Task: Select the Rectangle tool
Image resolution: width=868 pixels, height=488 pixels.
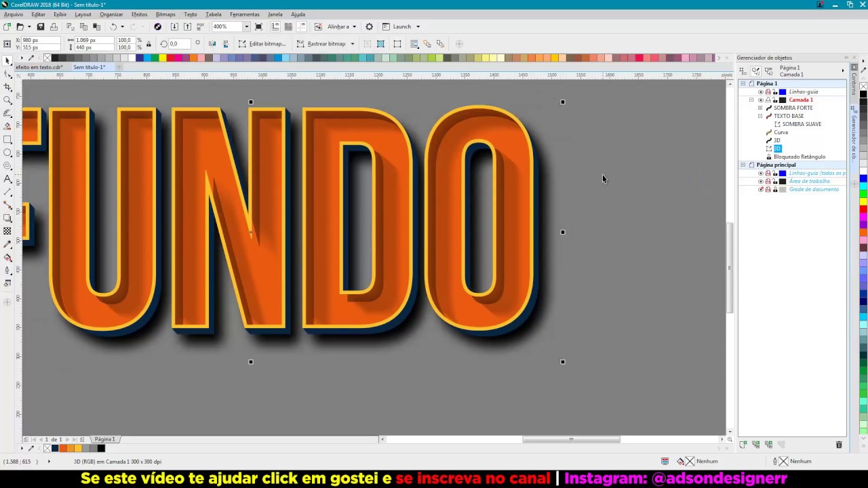Action: click(7, 140)
